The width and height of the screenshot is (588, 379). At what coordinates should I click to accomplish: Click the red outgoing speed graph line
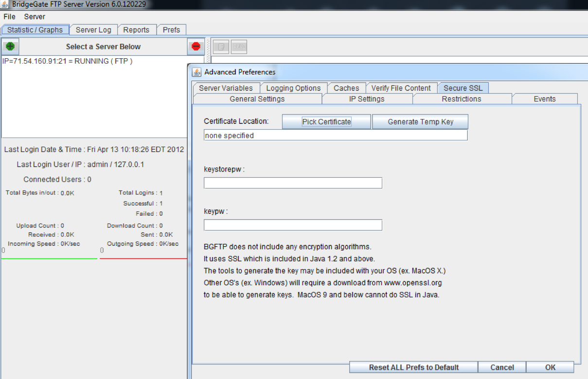click(x=143, y=258)
